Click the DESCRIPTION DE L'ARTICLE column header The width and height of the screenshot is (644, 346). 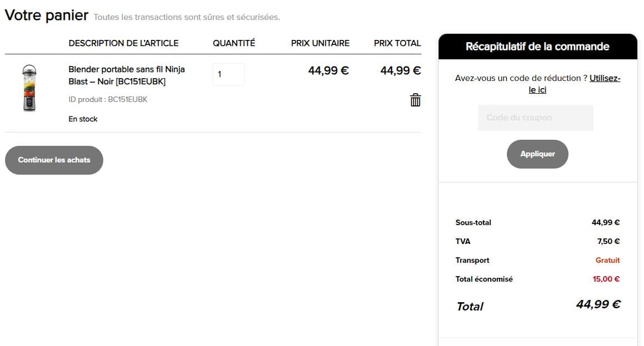click(x=123, y=43)
